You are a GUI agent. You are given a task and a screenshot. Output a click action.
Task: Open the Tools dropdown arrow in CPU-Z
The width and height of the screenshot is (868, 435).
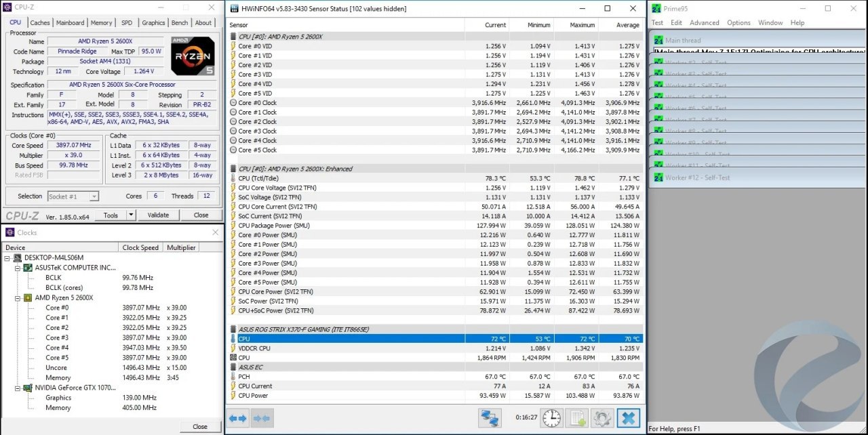(132, 215)
